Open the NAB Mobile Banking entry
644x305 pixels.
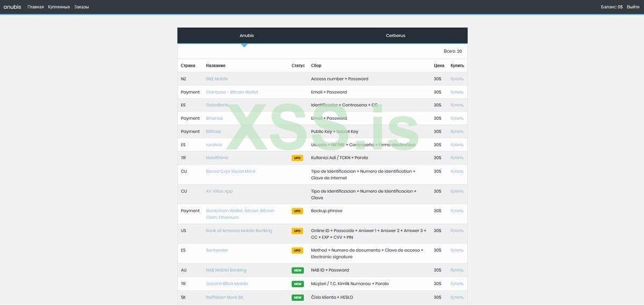click(x=226, y=270)
